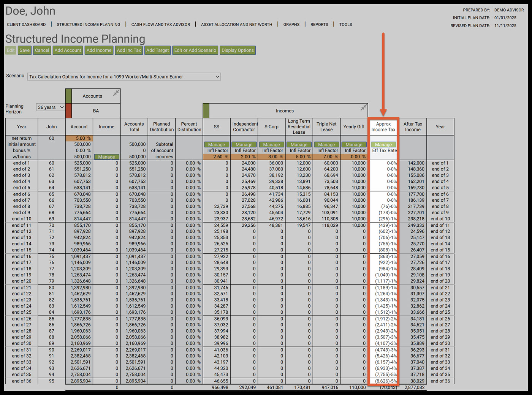Go to Client Dashboard menu
Image resolution: width=532 pixels, height=395 pixels.
(26, 25)
